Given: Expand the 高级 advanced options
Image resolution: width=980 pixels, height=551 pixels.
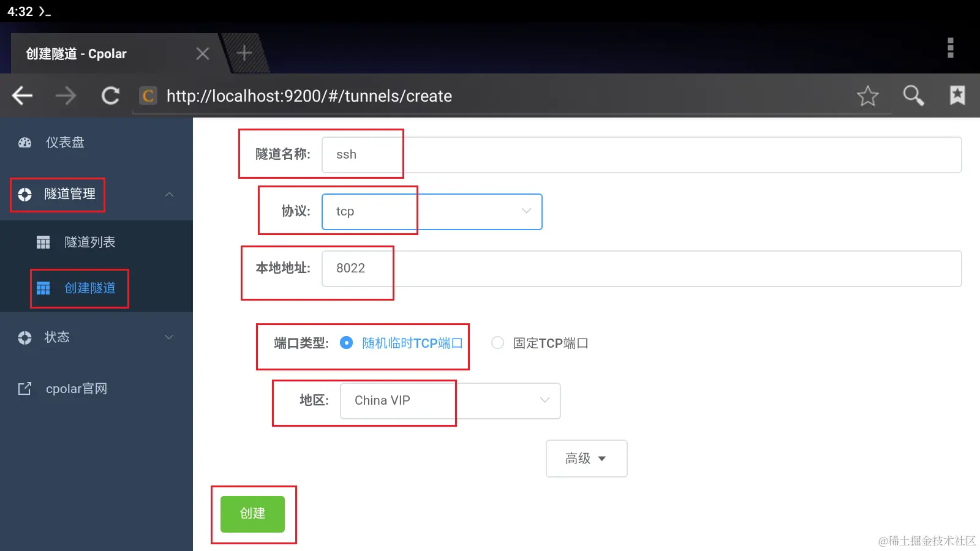Looking at the screenshot, I should 586,459.
